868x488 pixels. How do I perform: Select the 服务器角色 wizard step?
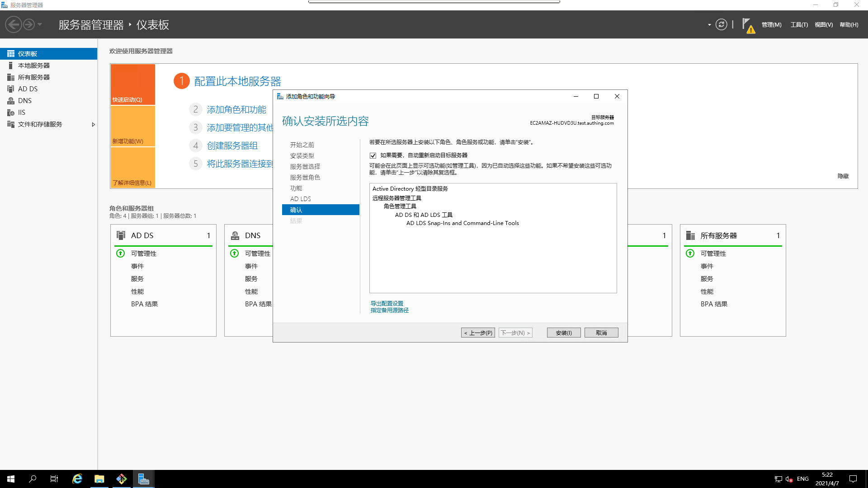[305, 178]
